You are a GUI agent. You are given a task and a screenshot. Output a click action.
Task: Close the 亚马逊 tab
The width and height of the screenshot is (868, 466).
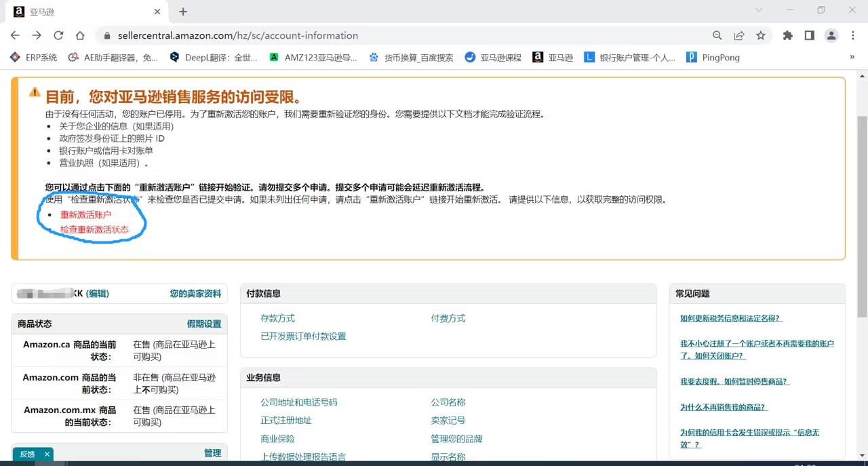157,12
